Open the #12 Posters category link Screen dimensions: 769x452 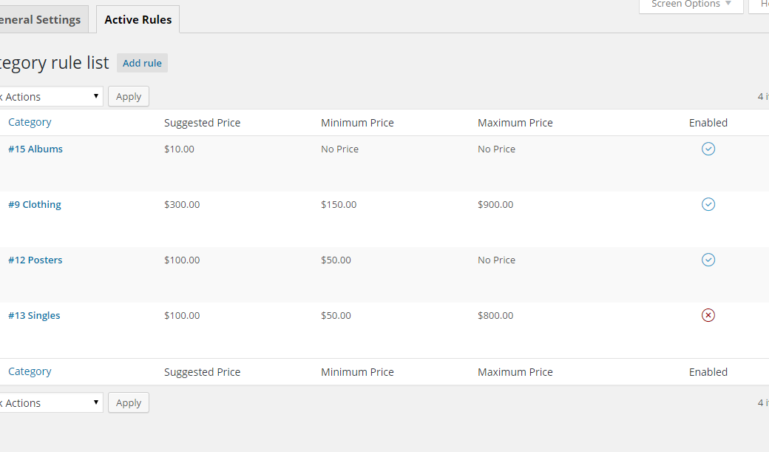pyautogui.click(x=35, y=260)
